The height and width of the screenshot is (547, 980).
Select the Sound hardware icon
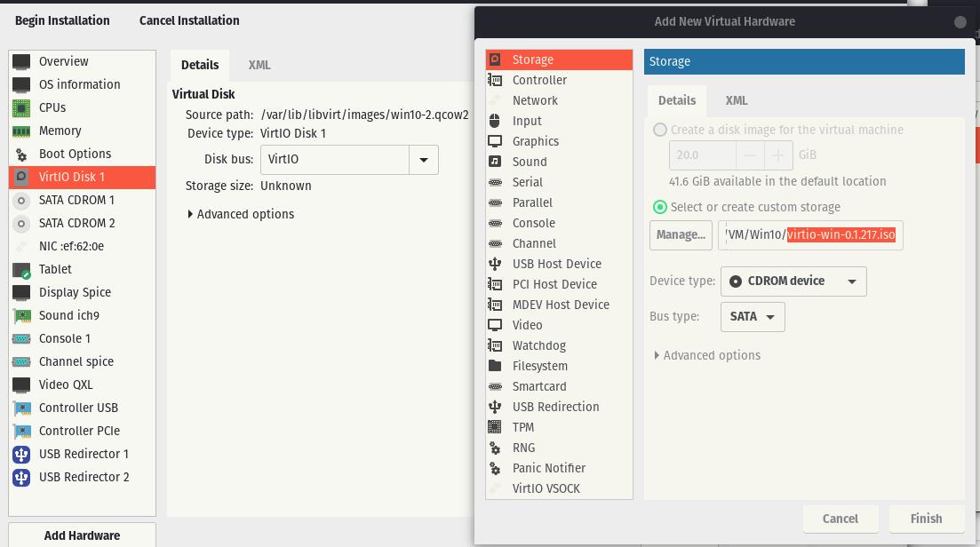tap(496, 162)
